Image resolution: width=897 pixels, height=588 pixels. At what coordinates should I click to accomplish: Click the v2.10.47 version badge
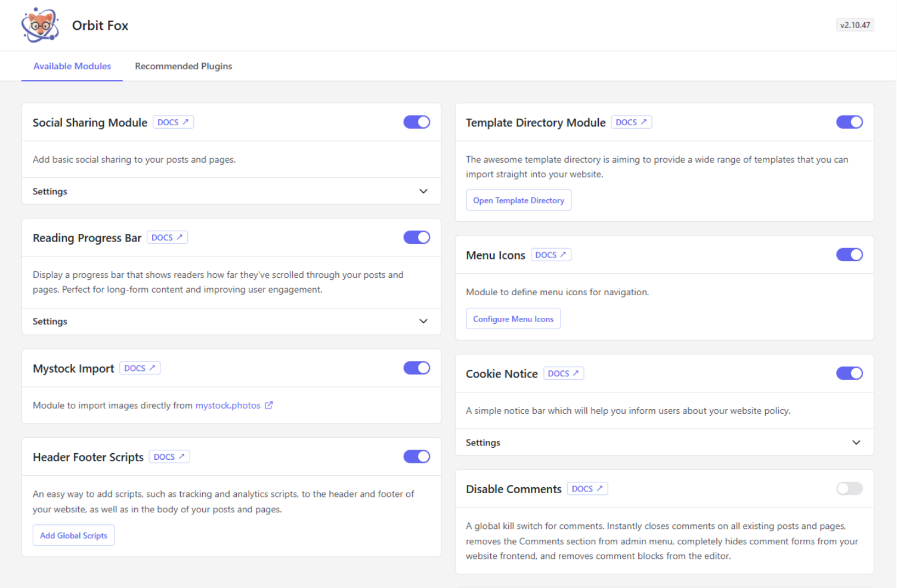click(855, 25)
